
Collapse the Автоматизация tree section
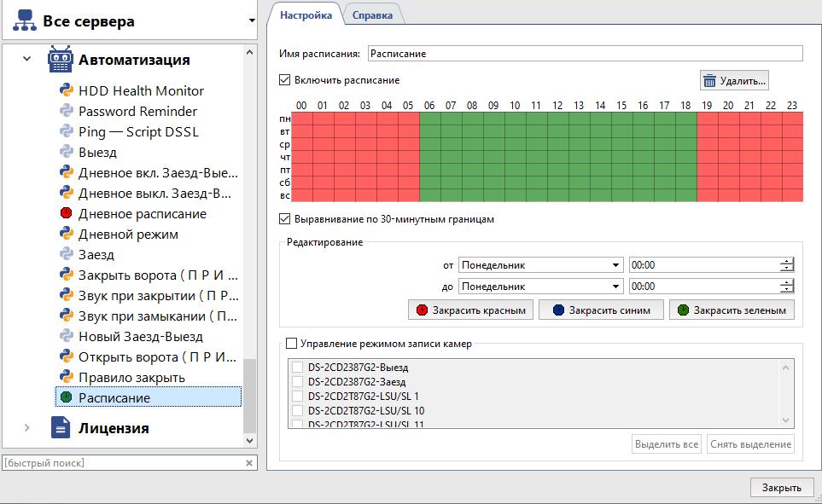click(27, 61)
